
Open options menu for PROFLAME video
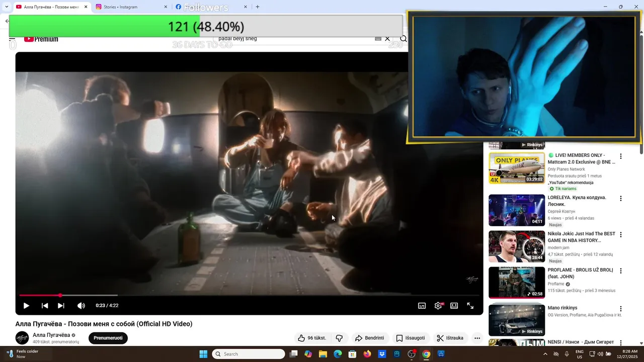coord(620,271)
